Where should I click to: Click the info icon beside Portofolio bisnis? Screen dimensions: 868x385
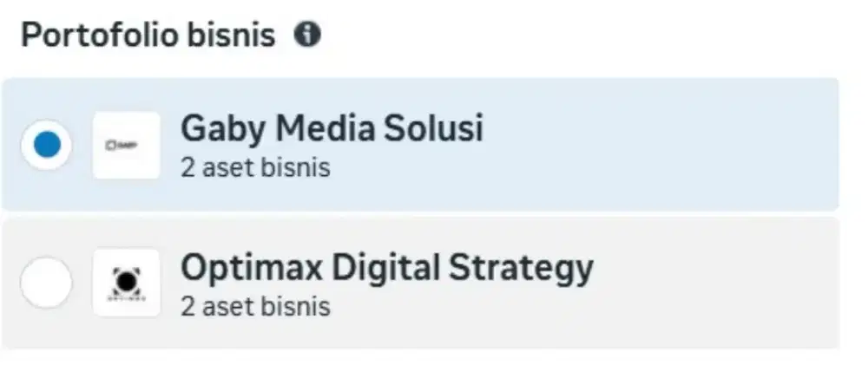pyautogui.click(x=307, y=36)
